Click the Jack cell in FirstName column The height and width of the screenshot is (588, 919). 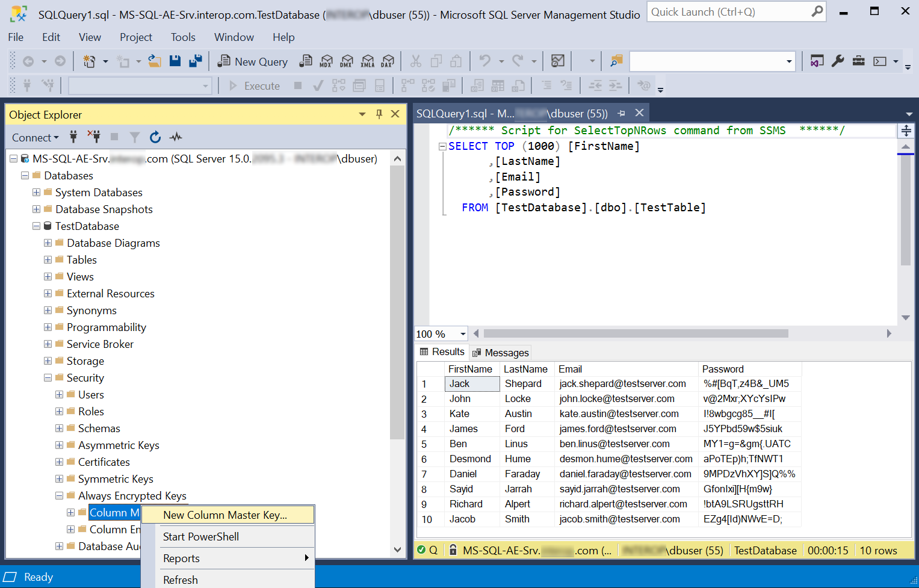click(x=472, y=384)
